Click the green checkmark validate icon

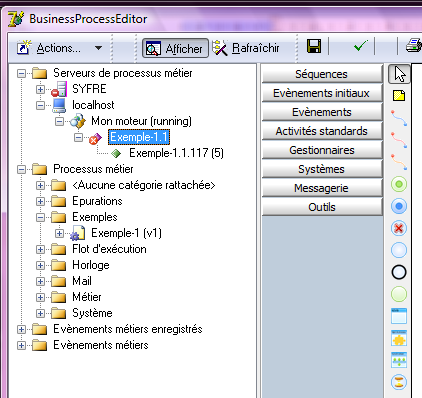tap(361, 46)
